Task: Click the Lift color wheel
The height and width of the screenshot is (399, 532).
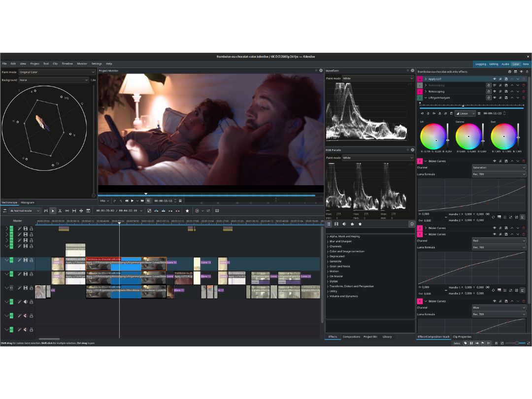Action: [433, 137]
